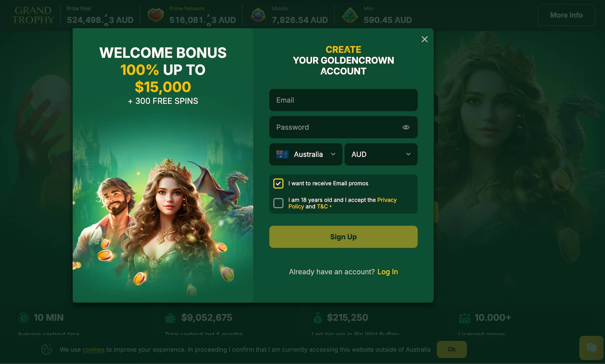
Task: Open the Privacy Policy link
Action: point(342,203)
